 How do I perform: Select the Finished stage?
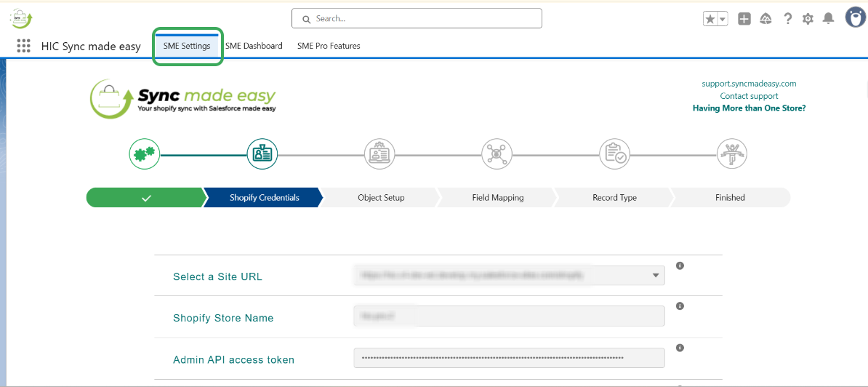tap(730, 198)
